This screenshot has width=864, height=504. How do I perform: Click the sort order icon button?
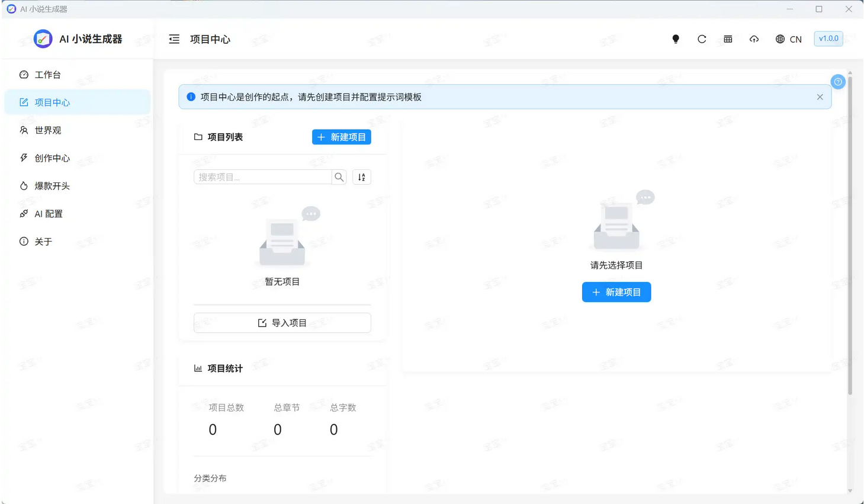coord(362,177)
